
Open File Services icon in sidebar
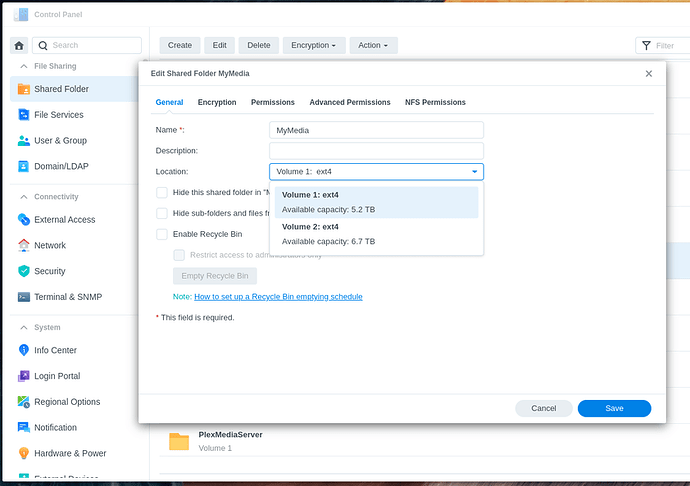[23, 115]
